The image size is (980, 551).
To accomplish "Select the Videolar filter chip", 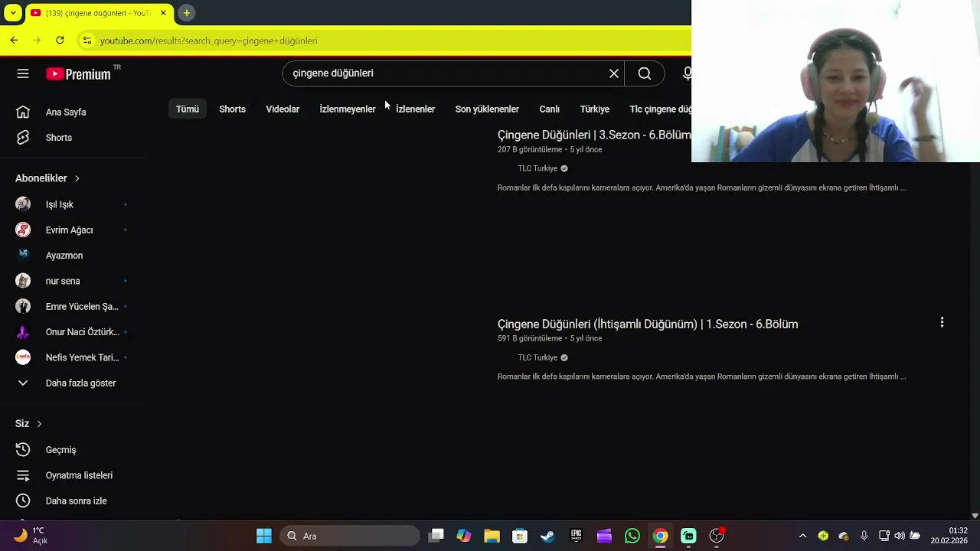I will click(x=283, y=109).
